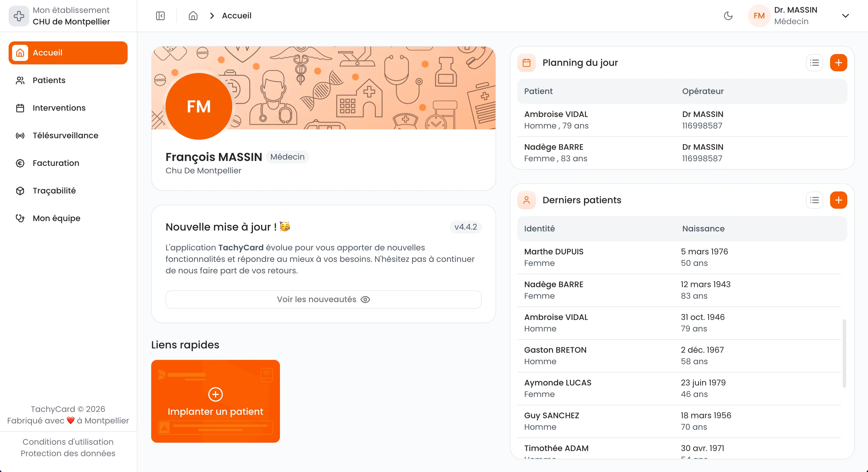Click Nadège BARRE in Derniers patients
868x472 pixels.
tap(679, 290)
